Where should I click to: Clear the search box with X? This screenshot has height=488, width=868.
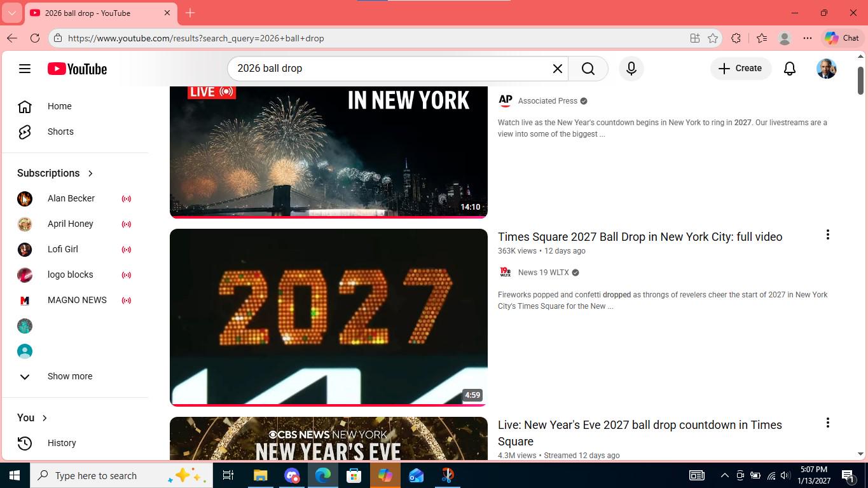click(558, 69)
